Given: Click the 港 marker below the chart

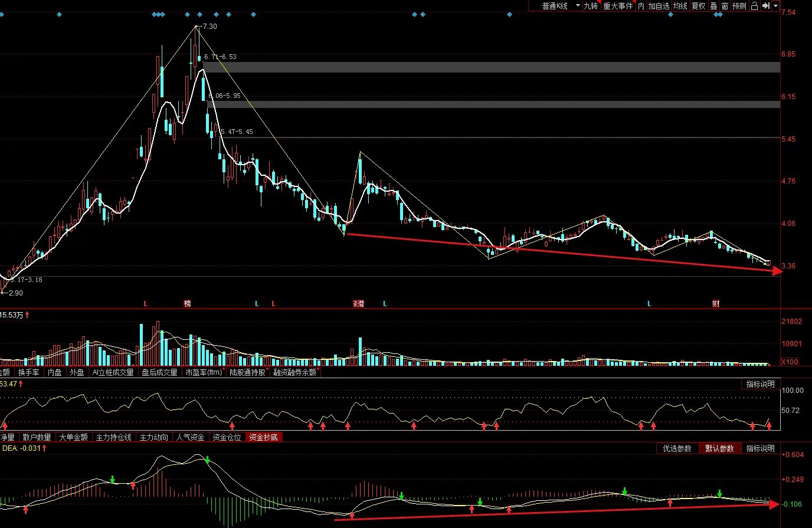Looking at the screenshot, I should (x=359, y=304).
